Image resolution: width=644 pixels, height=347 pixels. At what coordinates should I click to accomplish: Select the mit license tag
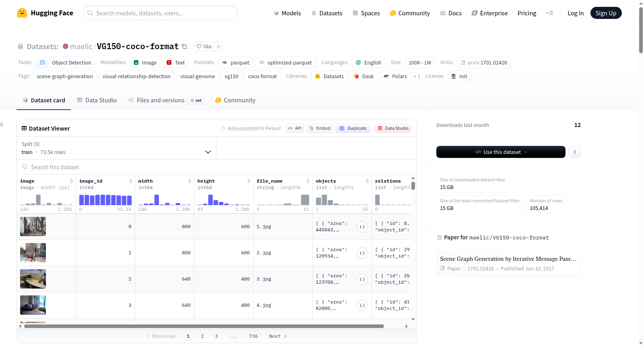coord(459,76)
